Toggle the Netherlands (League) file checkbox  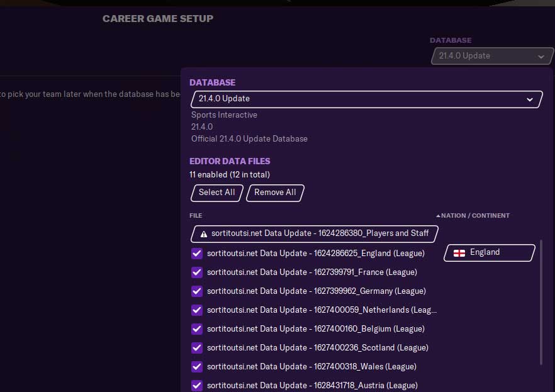click(197, 310)
